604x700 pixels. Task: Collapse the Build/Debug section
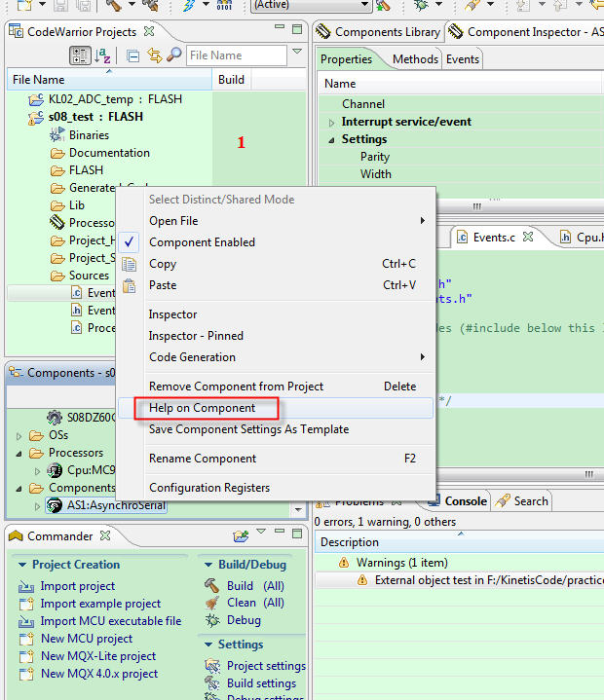click(x=208, y=565)
